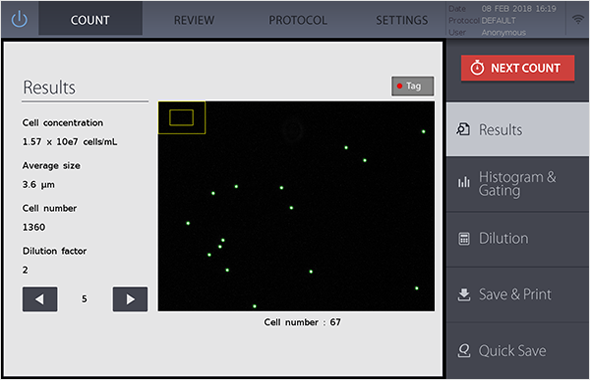
Task: Open Histogram & Gating panel
Action: [518, 184]
